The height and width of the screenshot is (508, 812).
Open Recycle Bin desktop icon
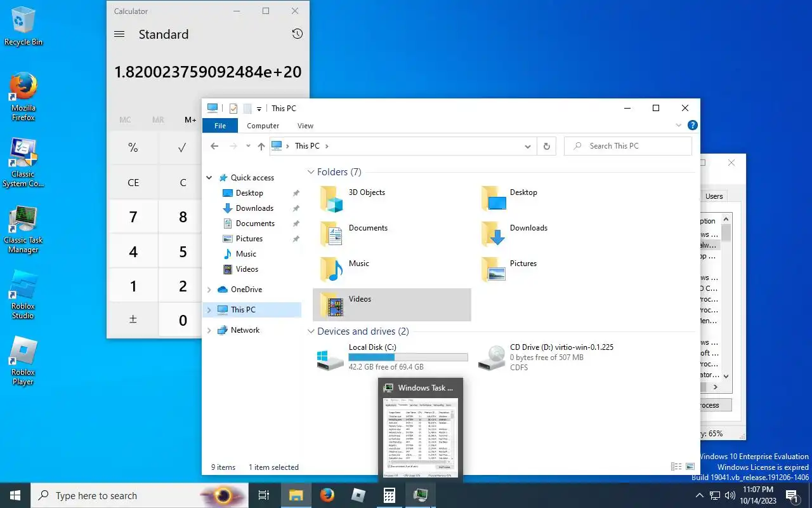pyautogui.click(x=23, y=27)
